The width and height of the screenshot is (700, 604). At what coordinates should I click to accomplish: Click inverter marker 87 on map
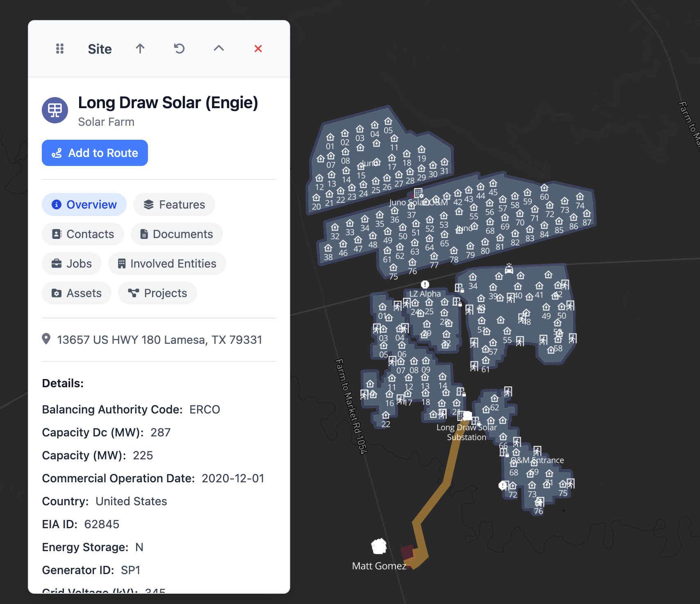click(587, 213)
